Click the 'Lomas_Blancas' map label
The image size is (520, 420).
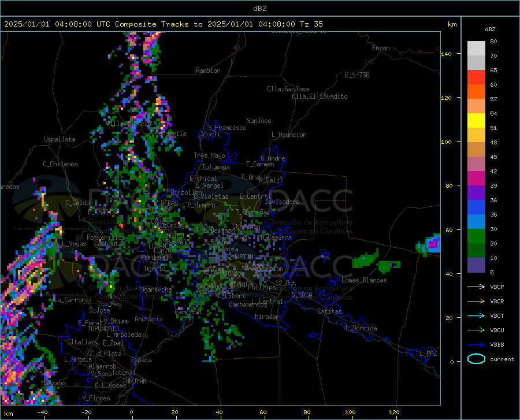(x=364, y=280)
